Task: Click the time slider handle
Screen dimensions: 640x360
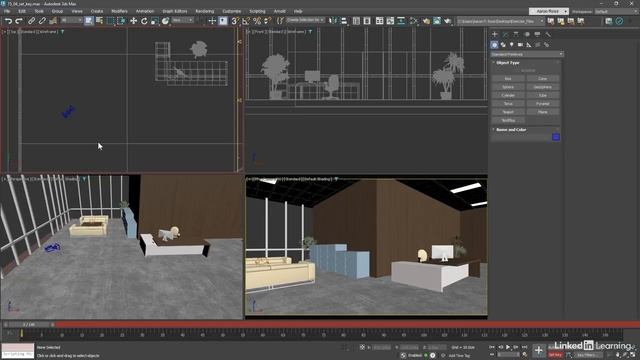Action: 29,324
